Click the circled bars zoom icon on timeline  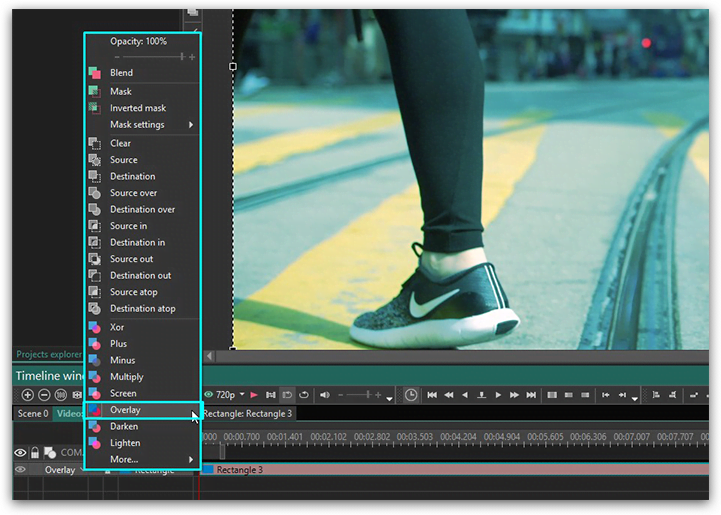[61, 395]
